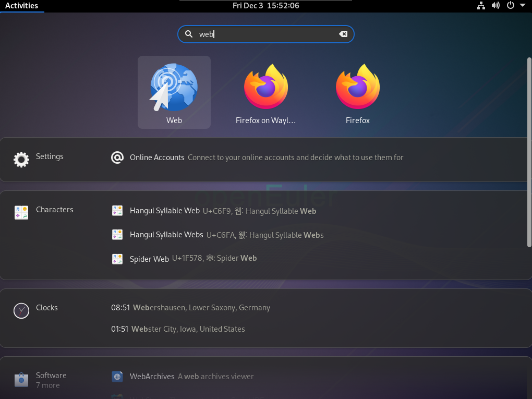Click the volume speaker icon

tap(495, 6)
